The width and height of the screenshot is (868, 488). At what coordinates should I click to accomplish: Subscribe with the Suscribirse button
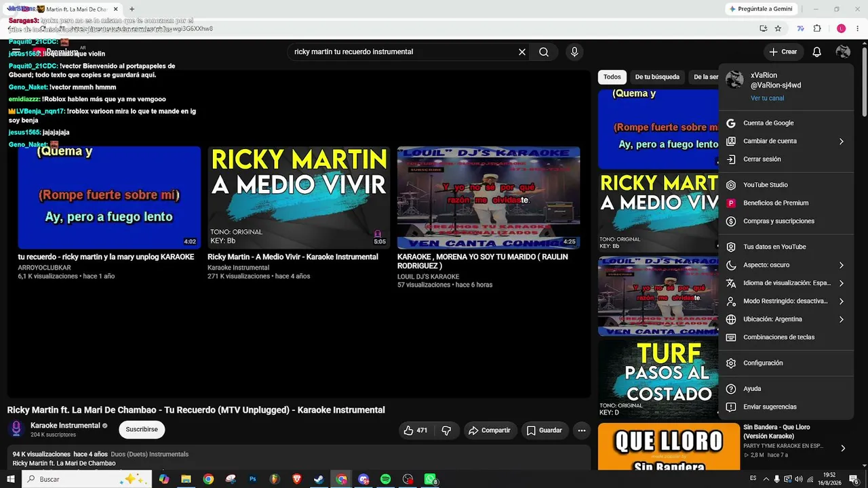coord(142,430)
